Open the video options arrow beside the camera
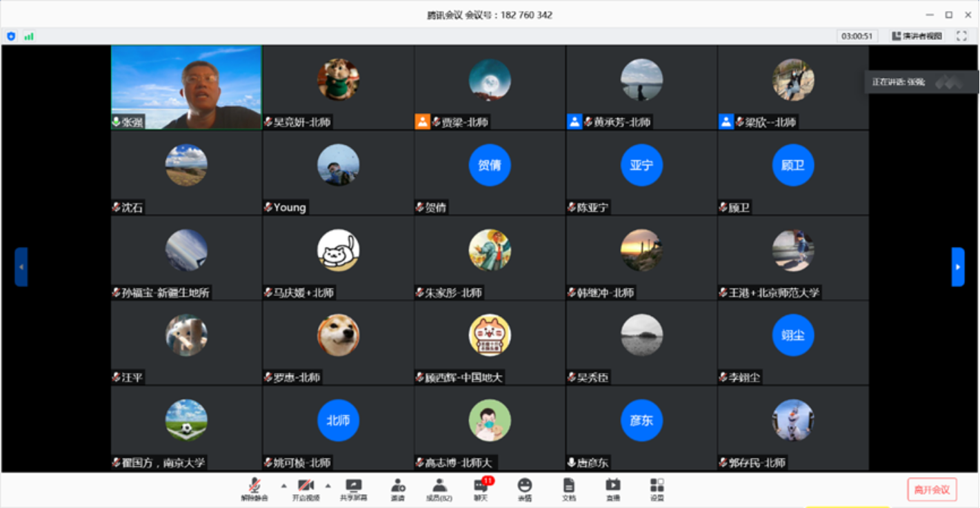980x508 pixels. (328, 485)
